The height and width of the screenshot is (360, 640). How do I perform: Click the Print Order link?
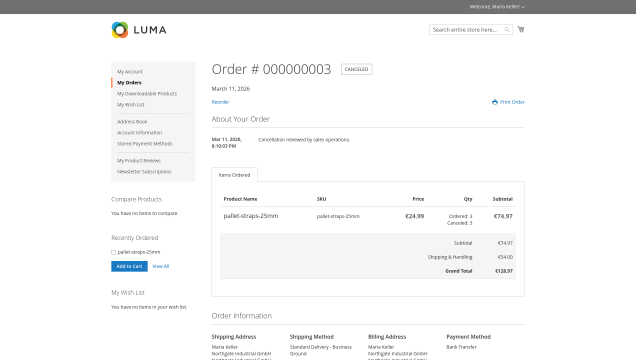[x=508, y=102]
